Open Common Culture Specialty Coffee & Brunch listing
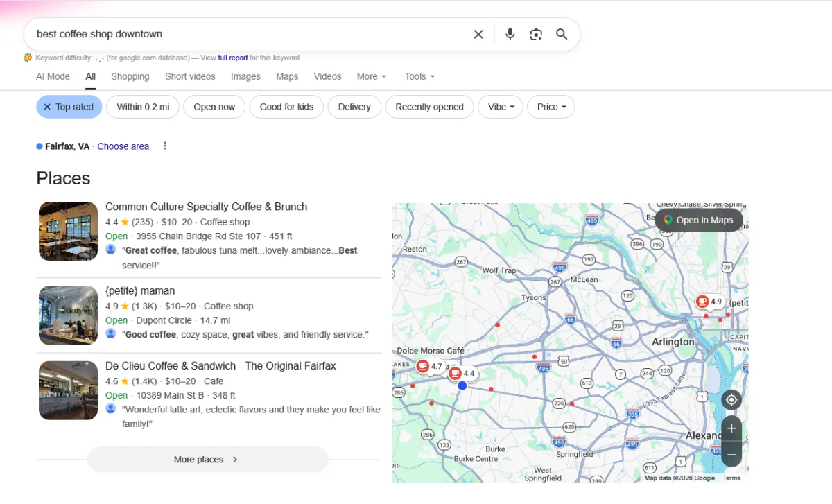This screenshot has height=504, width=832. point(206,207)
